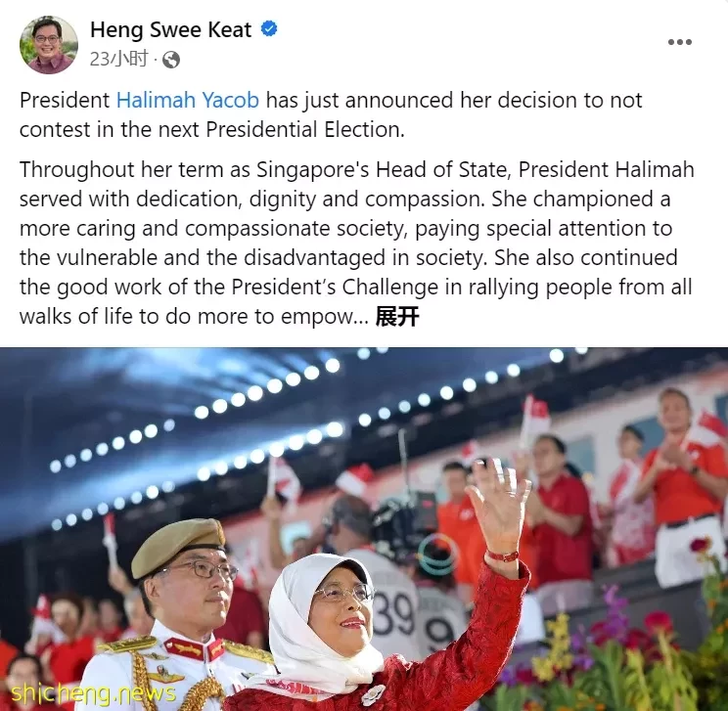
Task: Click the raised waving hand in the photo
Action: 499,504
